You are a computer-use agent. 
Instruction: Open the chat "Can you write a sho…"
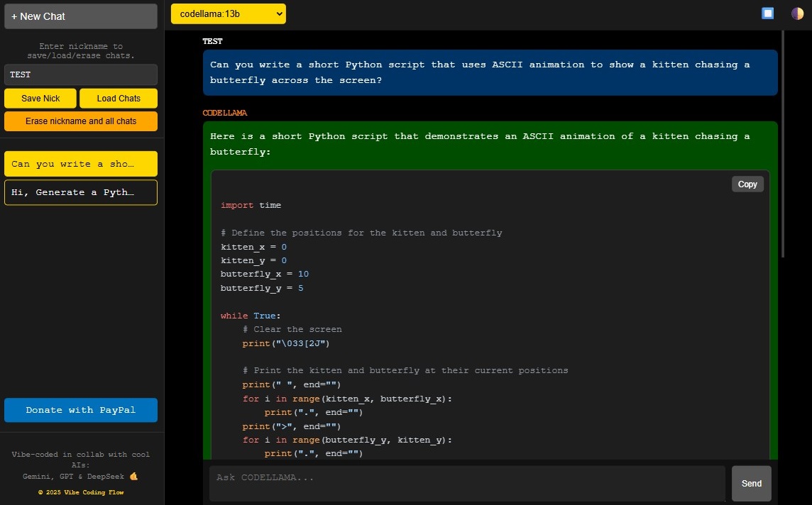pyautogui.click(x=81, y=164)
